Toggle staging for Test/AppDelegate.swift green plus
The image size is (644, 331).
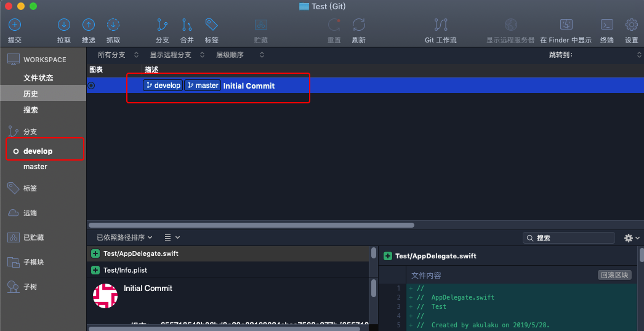95,253
